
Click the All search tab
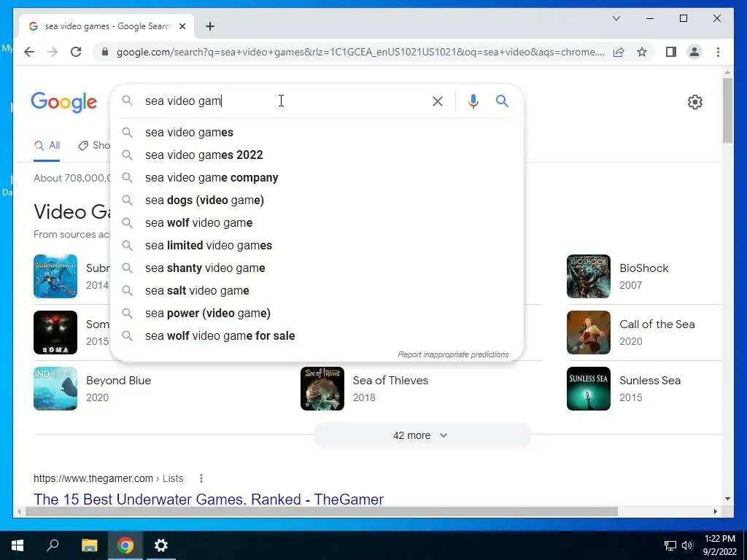pyautogui.click(x=47, y=146)
